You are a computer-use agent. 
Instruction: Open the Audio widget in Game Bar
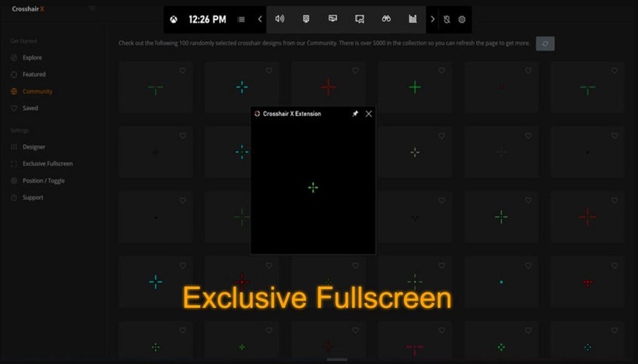(280, 19)
